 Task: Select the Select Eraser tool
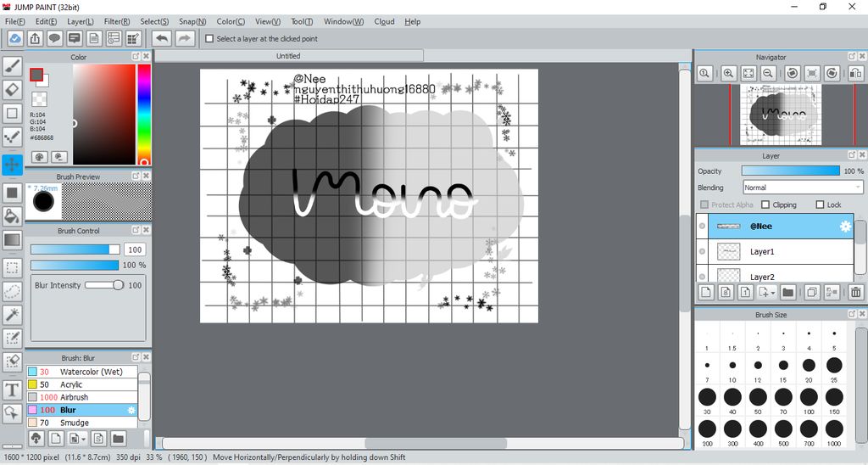(x=12, y=362)
